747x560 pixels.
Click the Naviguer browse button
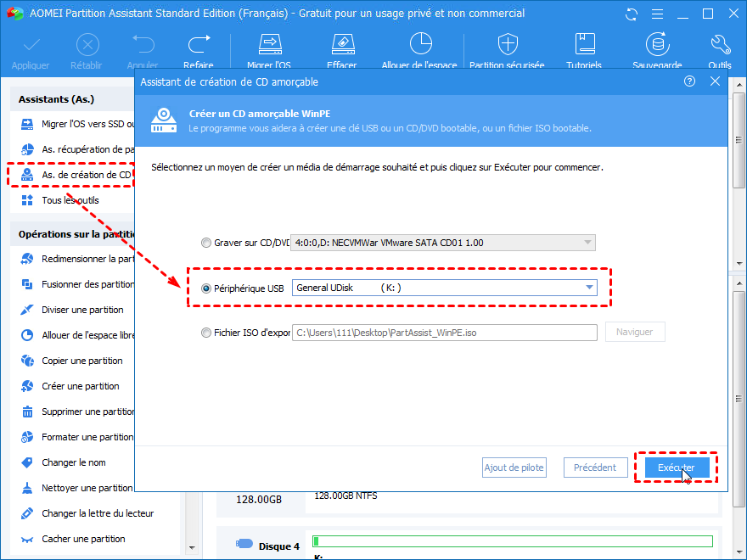pyautogui.click(x=635, y=332)
